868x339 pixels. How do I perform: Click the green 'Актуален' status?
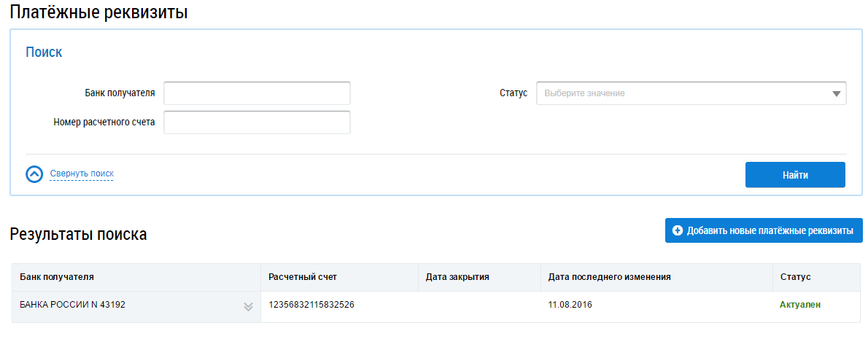(x=800, y=305)
